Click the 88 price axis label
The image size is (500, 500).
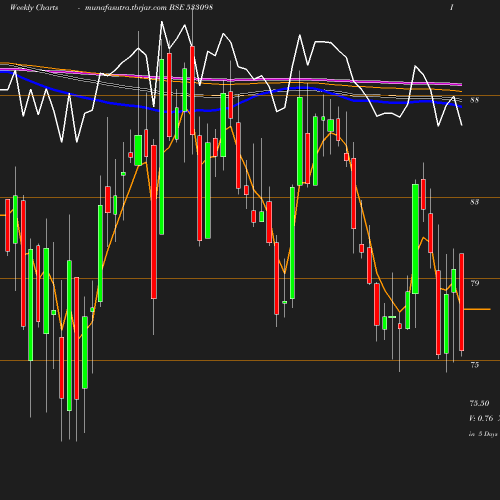pos(474,100)
